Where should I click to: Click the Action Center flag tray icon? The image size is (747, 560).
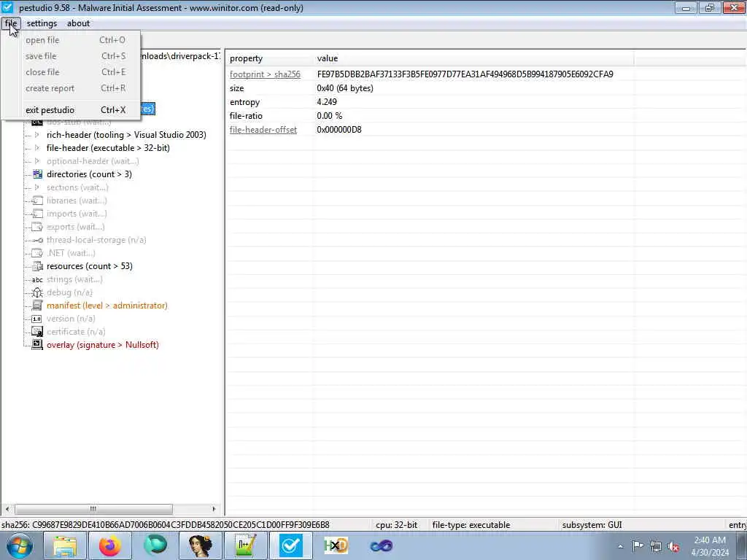tap(638, 546)
